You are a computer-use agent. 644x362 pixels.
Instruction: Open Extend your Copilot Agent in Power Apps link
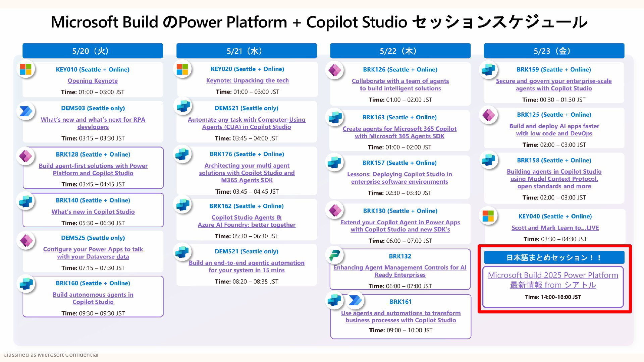[x=400, y=226]
